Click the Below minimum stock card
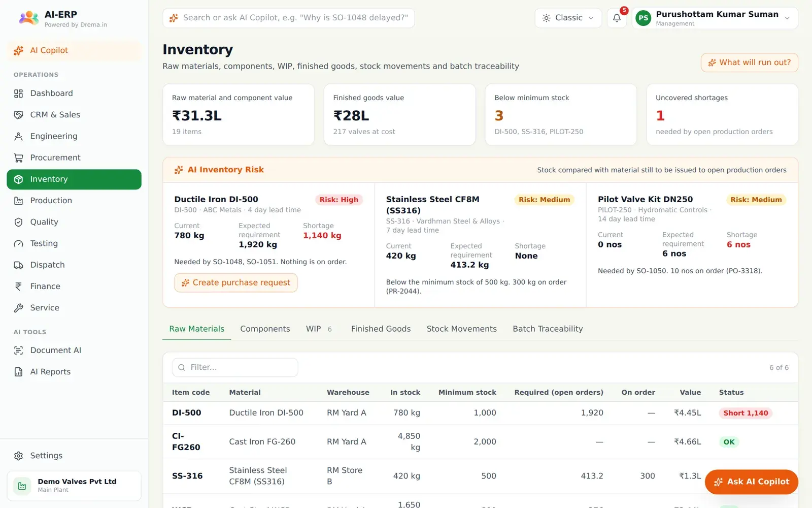This screenshot has height=508, width=812. [x=561, y=115]
